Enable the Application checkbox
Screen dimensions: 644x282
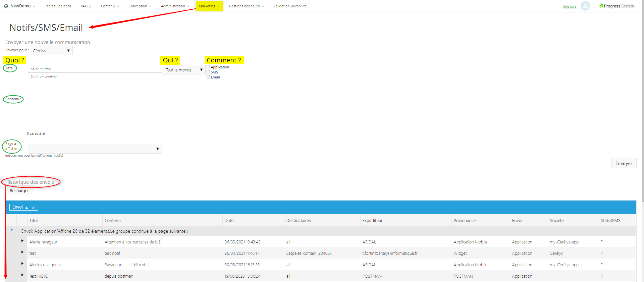pos(208,67)
